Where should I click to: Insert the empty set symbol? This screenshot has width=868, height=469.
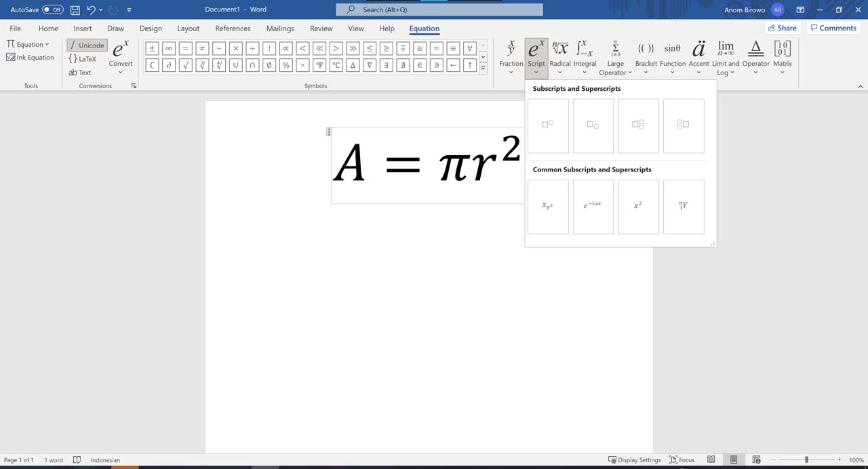click(269, 65)
